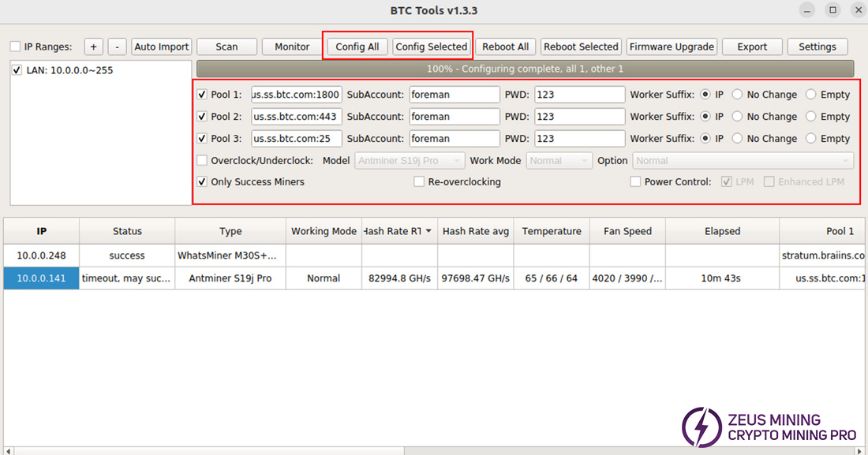The height and width of the screenshot is (455, 868).
Task: Sort by the Hash Rate RT column header
Action: [398, 231]
